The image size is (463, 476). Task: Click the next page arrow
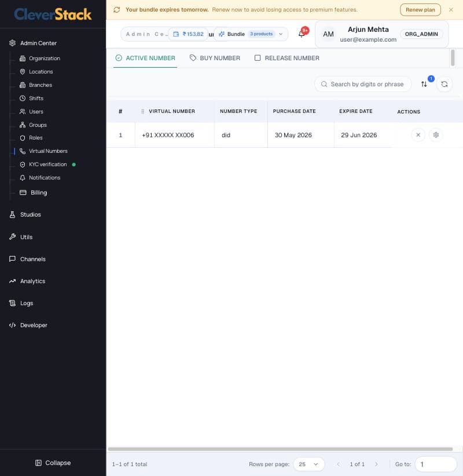coord(376,464)
